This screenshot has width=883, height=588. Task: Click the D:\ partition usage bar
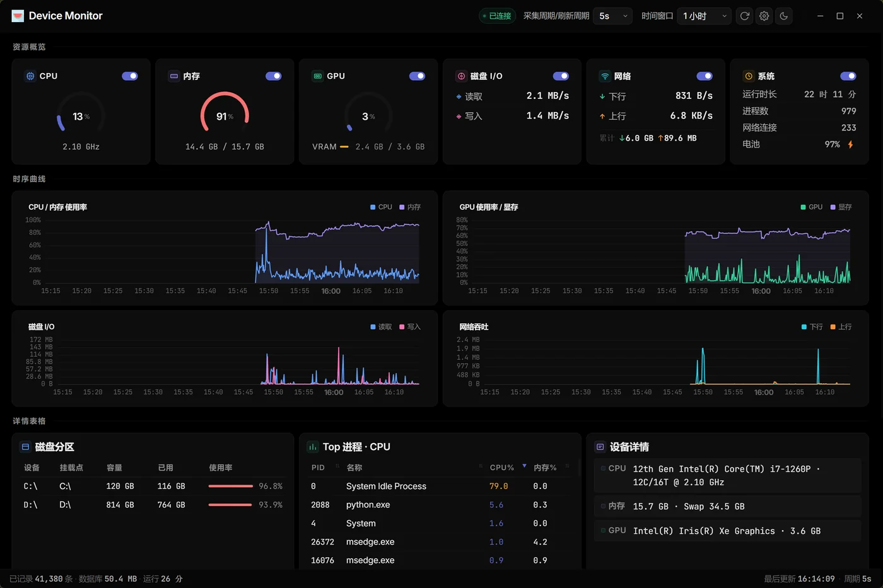point(231,505)
